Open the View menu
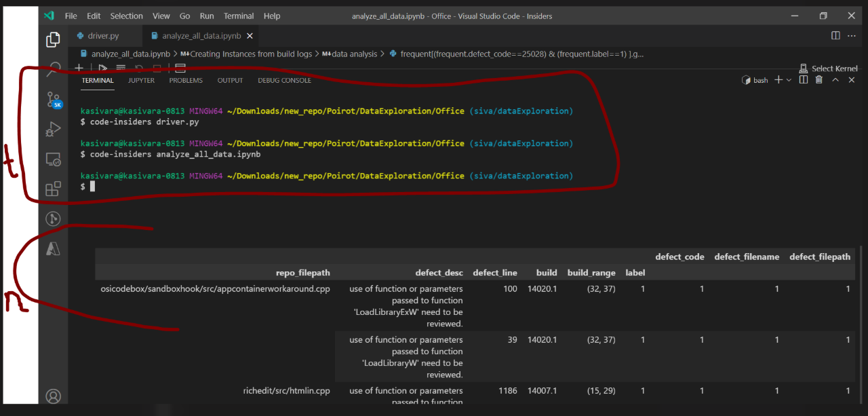The height and width of the screenshot is (416, 868). tap(161, 16)
